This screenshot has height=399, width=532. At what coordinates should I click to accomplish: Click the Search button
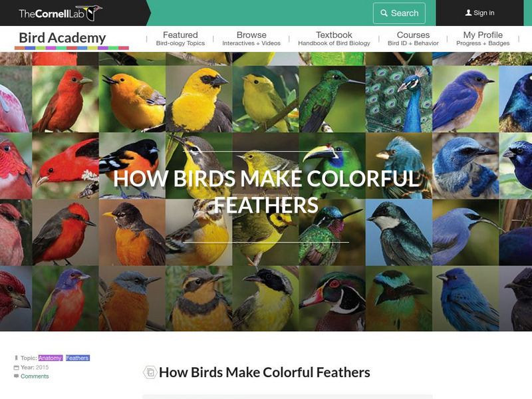tap(399, 13)
